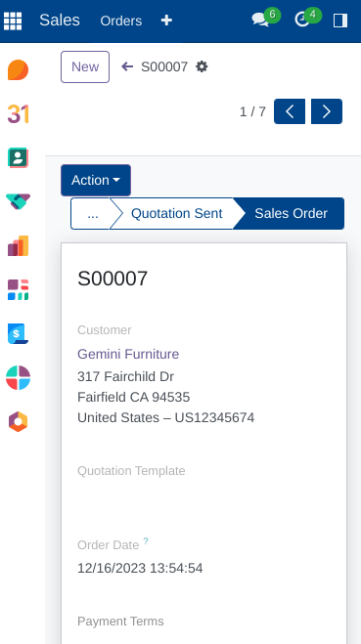
Task: Go to next record arrow
Action: [327, 111]
